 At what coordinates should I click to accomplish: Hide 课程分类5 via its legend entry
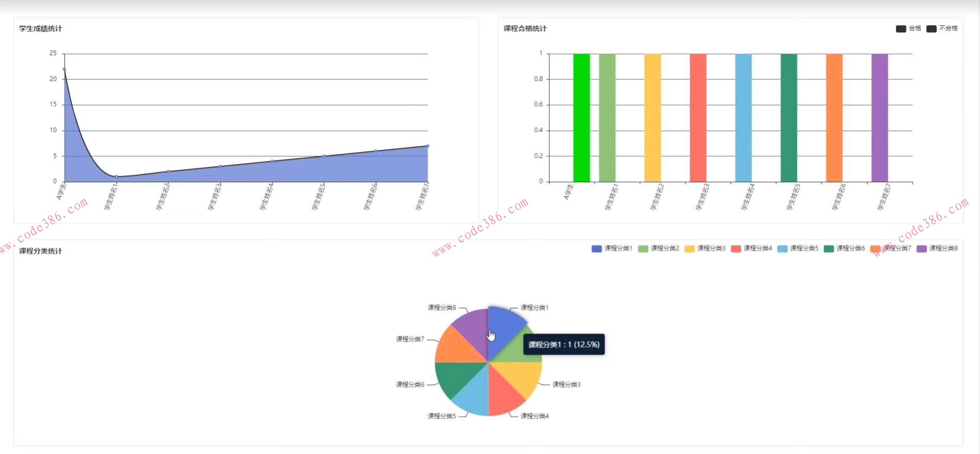coord(798,249)
